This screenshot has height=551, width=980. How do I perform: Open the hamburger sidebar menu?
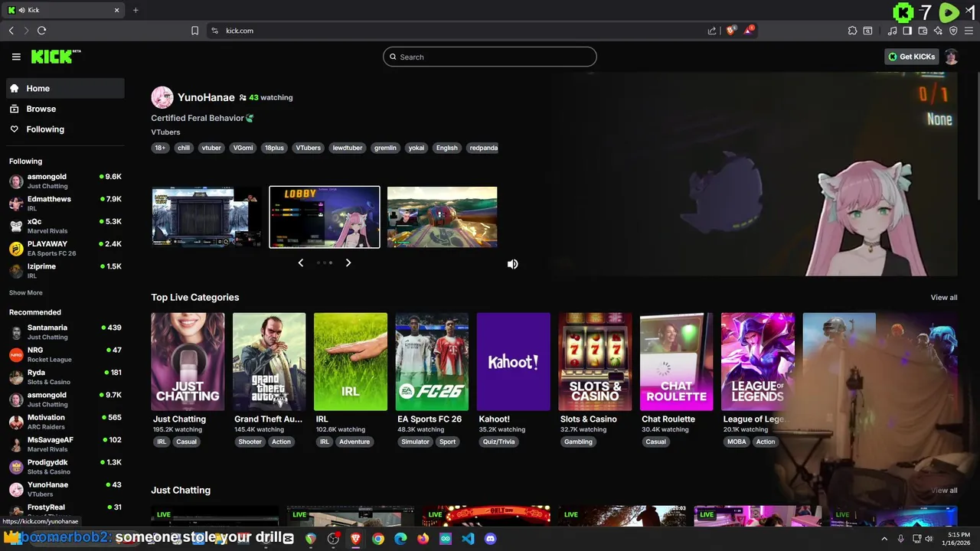pos(16,57)
